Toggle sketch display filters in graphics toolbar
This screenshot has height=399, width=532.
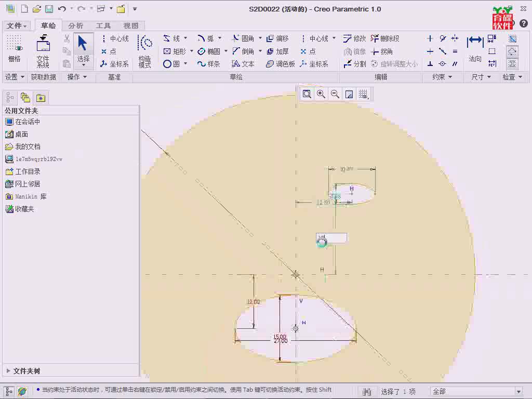pyautogui.click(x=363, y=94)
